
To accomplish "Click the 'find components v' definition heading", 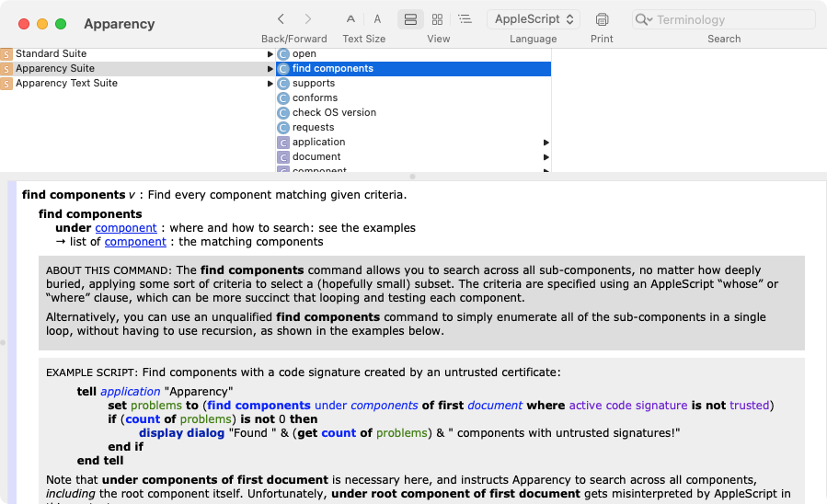I will click(x=78, y=195).
